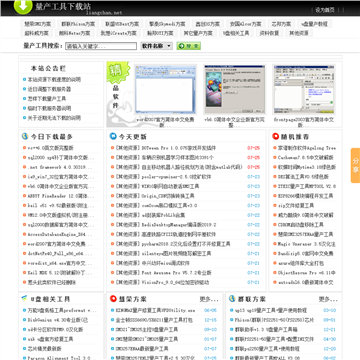Open the 关于近期无法下载的说明 announcement

pyautogui.click(x=54, y=118)
